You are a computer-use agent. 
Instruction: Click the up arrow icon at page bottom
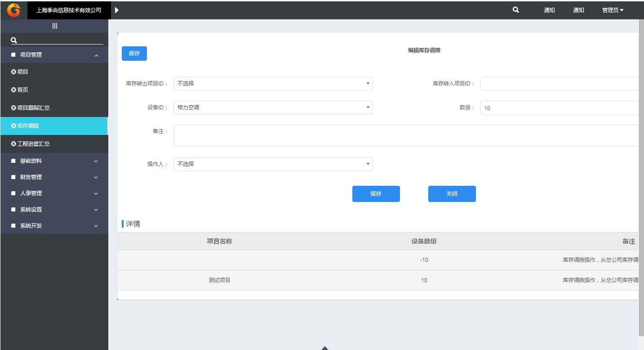tap(325, 348)
